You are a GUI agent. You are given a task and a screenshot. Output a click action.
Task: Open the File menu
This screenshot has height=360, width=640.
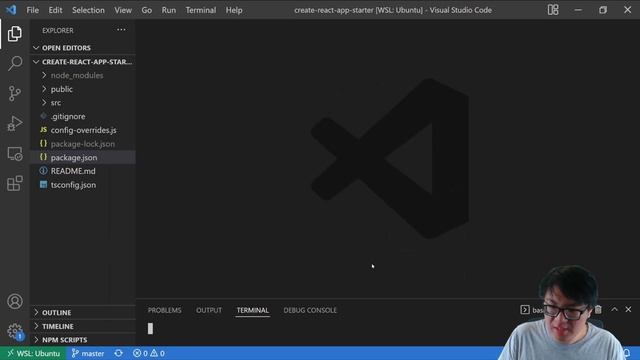[x=33, y=10]
